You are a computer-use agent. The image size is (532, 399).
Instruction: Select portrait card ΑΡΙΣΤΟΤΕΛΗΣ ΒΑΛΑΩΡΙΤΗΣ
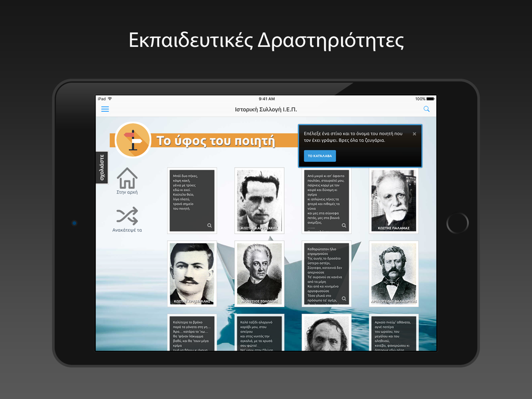click(394, 274)
